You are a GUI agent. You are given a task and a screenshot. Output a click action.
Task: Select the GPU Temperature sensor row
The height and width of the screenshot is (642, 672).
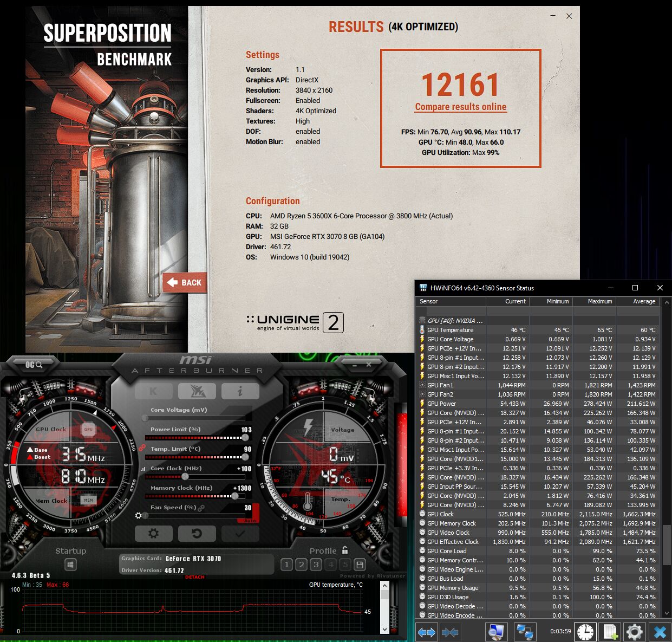point(537,330)
